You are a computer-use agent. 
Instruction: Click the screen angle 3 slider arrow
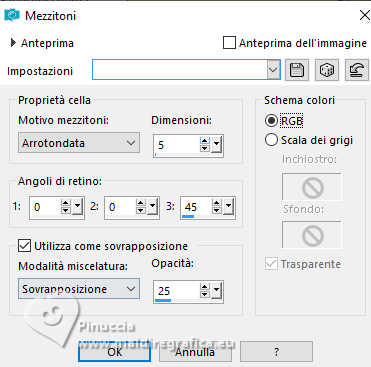pos(228,207)
